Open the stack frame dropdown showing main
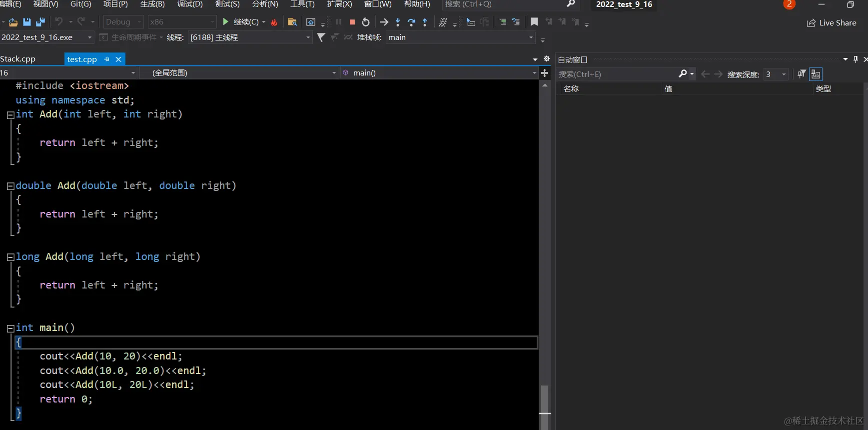 (460, 37)
